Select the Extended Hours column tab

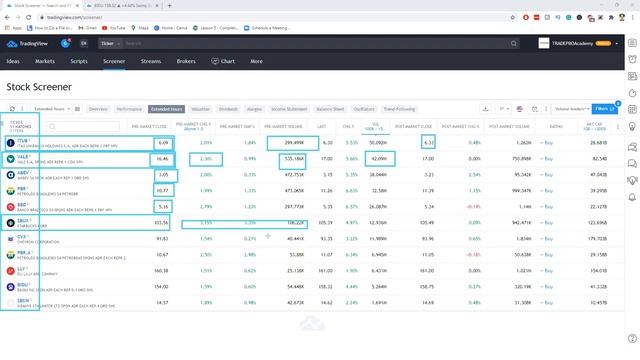(x=167, y=109)
